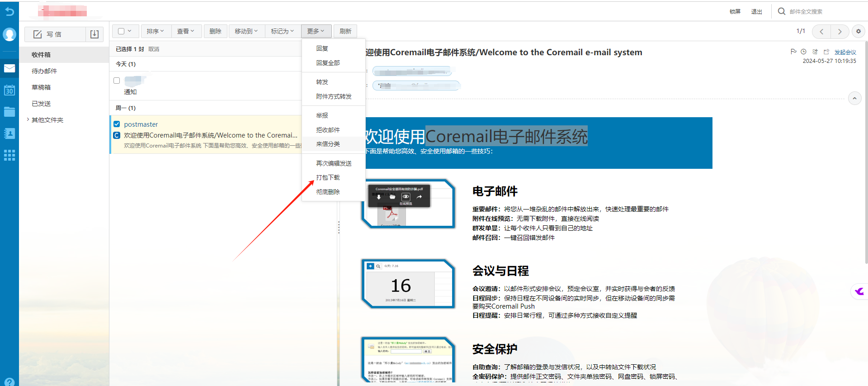Click the 电子邮件 attachment preview thumbnail

coord(408,204)
